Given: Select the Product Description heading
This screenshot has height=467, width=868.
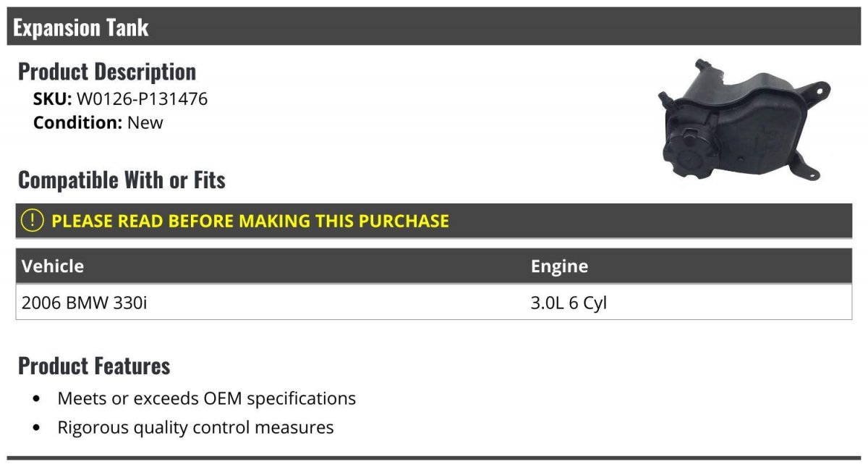Looking at the screenshot, I should (107, 72).
